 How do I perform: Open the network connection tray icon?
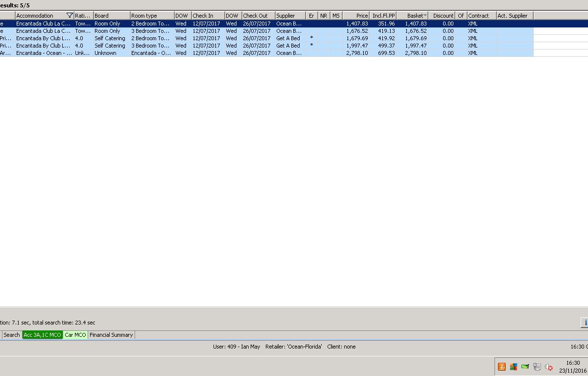point(537,367)
